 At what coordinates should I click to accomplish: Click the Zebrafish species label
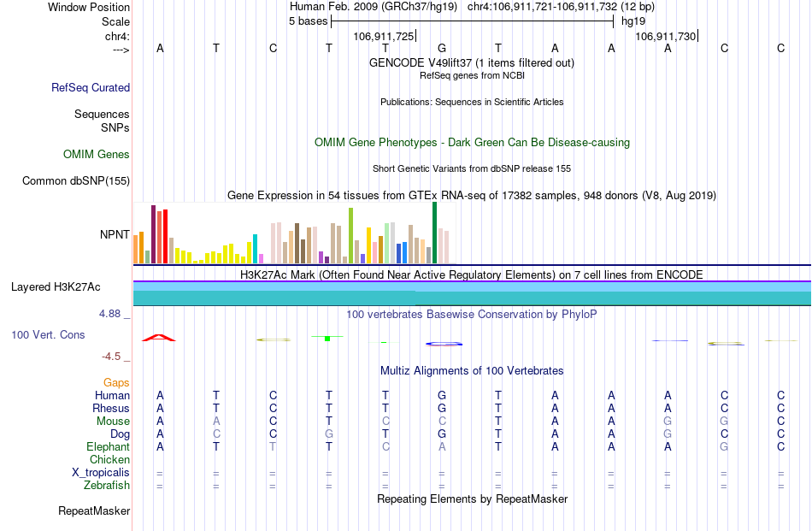click(107, 486)
